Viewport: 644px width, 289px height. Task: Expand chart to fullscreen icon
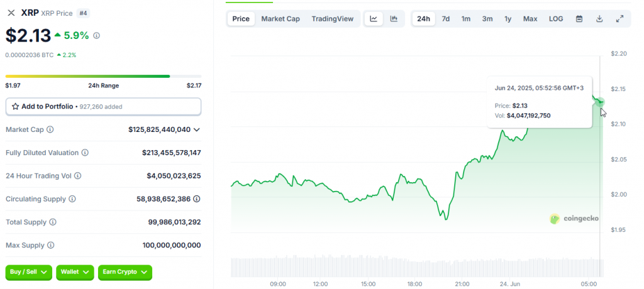pyautogui.click(x=619, y=19)
